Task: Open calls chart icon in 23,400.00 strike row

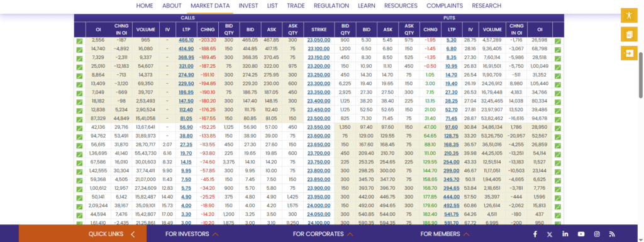Action: pyautogui.click(x=79, y=101)
